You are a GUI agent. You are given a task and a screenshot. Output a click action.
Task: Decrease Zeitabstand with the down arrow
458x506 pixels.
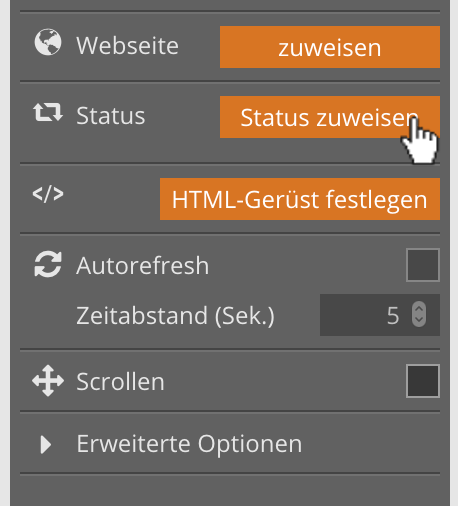click(419, 320)
